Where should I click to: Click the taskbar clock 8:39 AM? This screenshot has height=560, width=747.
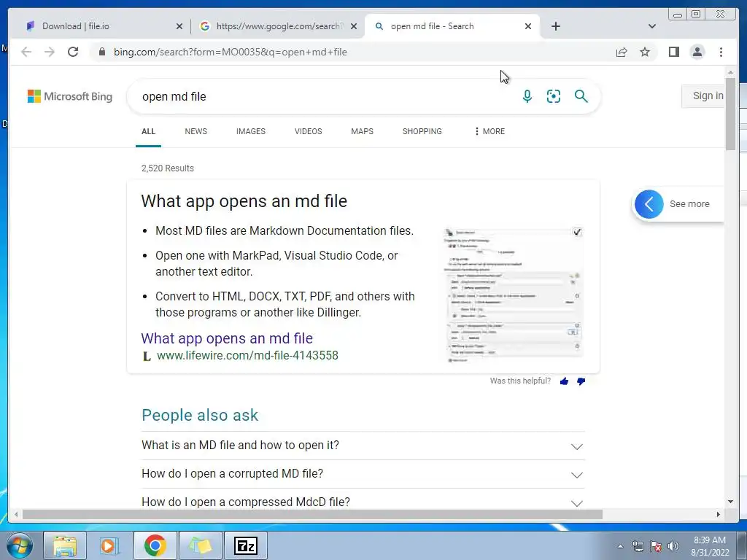pyautogui.click(x=710, y=540)
